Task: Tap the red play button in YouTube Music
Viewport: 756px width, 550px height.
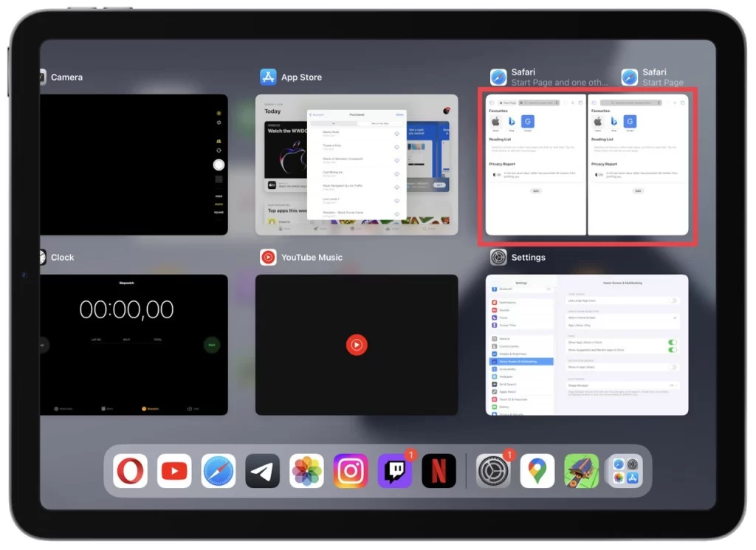Action: (357, 345)
